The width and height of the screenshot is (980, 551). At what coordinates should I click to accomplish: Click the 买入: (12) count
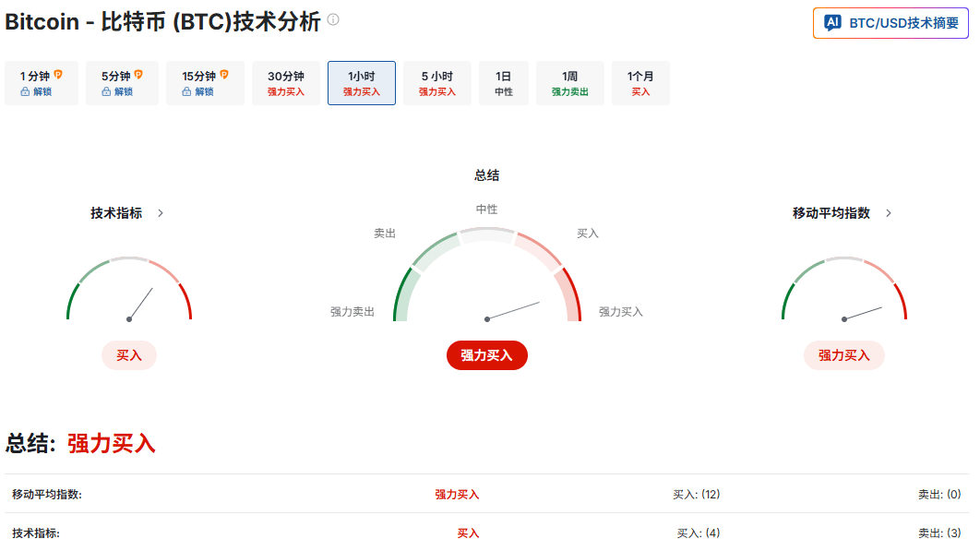[x=697, y=494]
